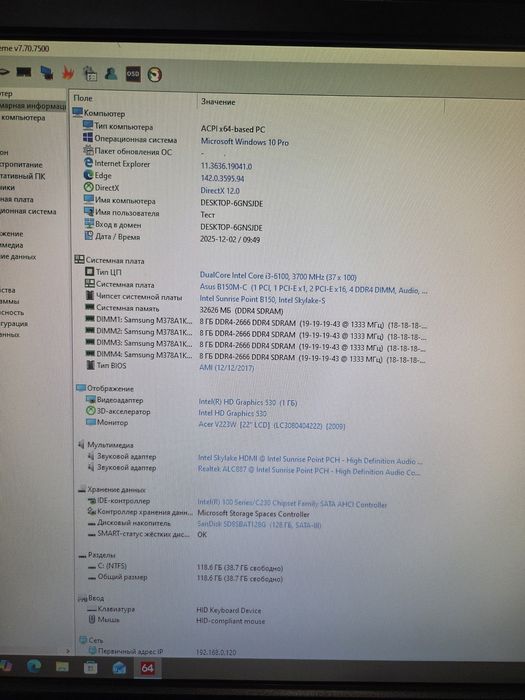
Task: Open the Intel(R) HD Graphics 530 (1 ГБ) link
Action: click(x=248, y=402)
